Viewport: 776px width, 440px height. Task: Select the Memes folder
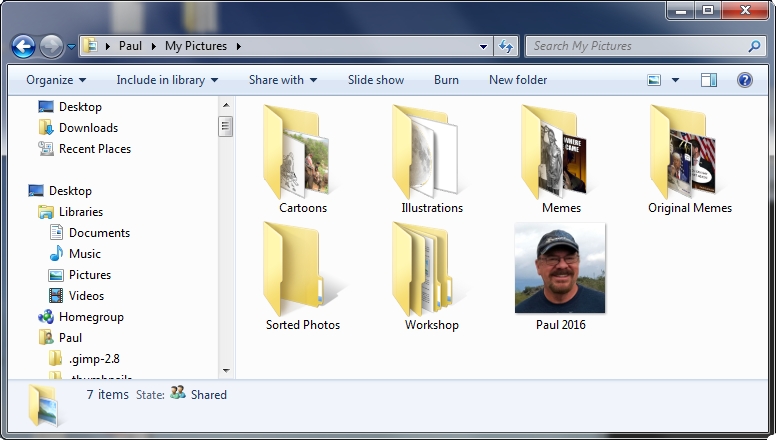(x=561, y=159)
